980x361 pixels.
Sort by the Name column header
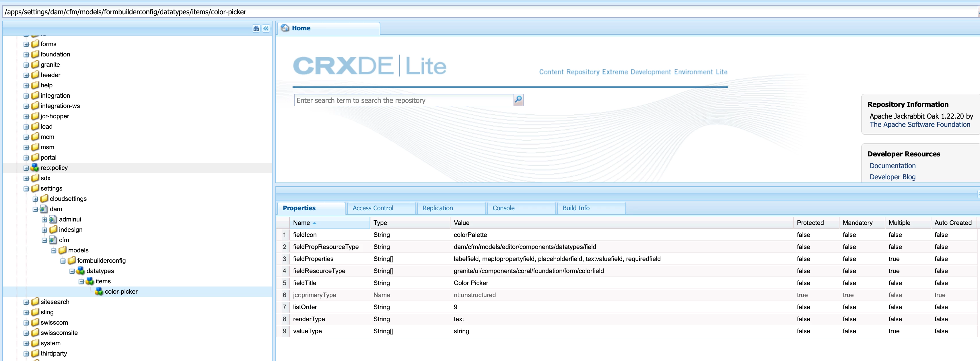[x=301, y=223]
